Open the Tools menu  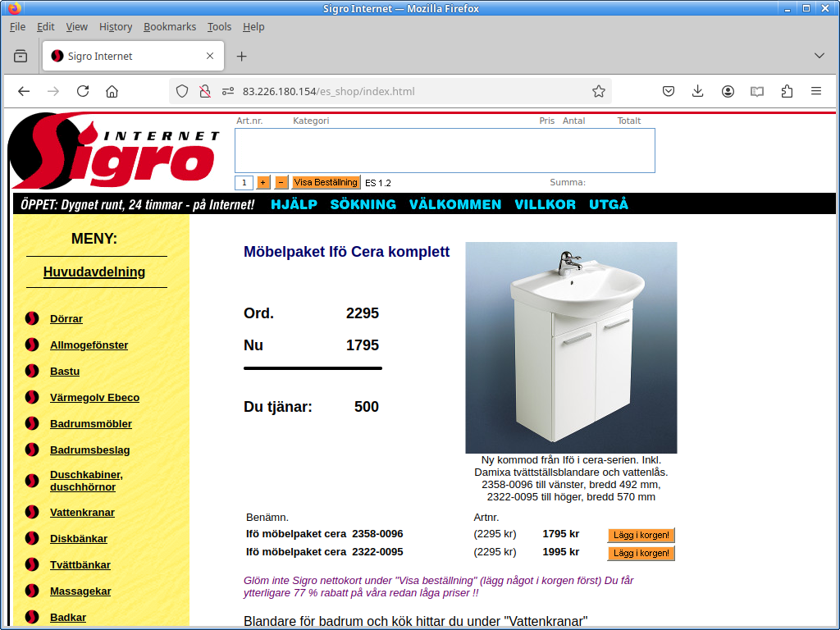(x=220, y=27)
